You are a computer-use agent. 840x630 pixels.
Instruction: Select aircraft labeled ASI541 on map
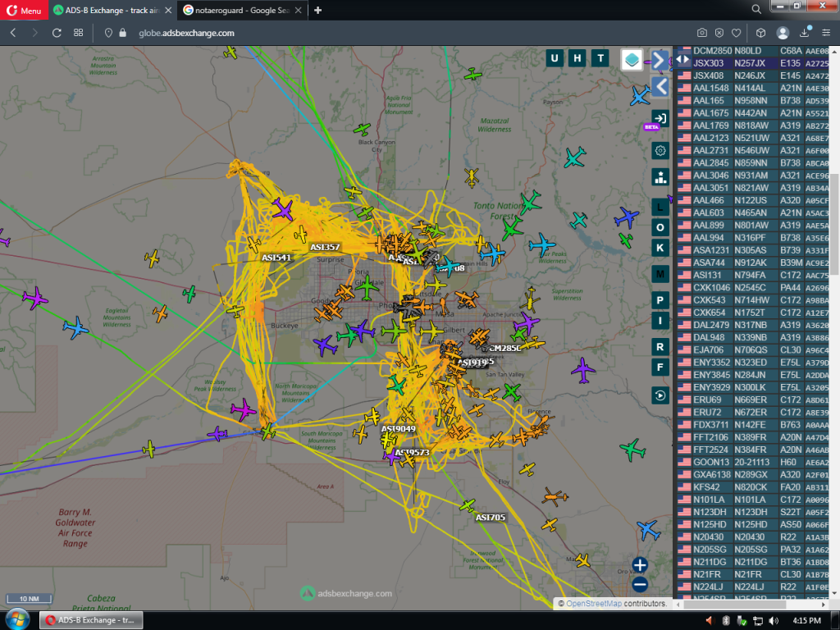pyautogui.click(x=276, y=258)
